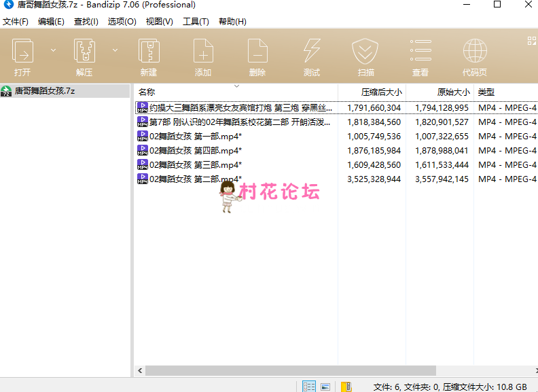Toggle image preview icon in status bar
Viewport: 538px width, 392px height.
[x=325, y=387]
